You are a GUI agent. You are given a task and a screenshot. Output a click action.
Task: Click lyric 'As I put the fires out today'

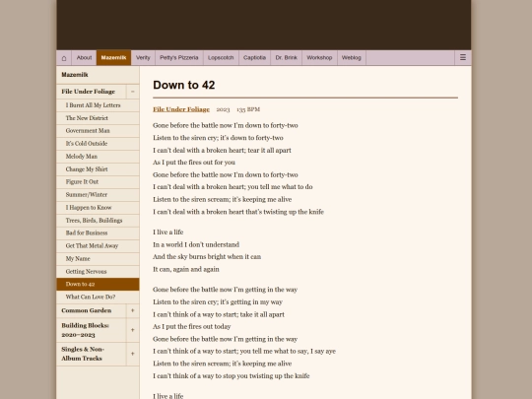click(x=192, y=326)
